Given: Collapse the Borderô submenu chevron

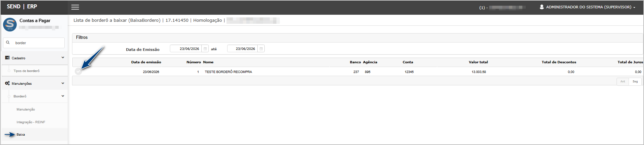Looking at the screenshot, I should [63, 96].
